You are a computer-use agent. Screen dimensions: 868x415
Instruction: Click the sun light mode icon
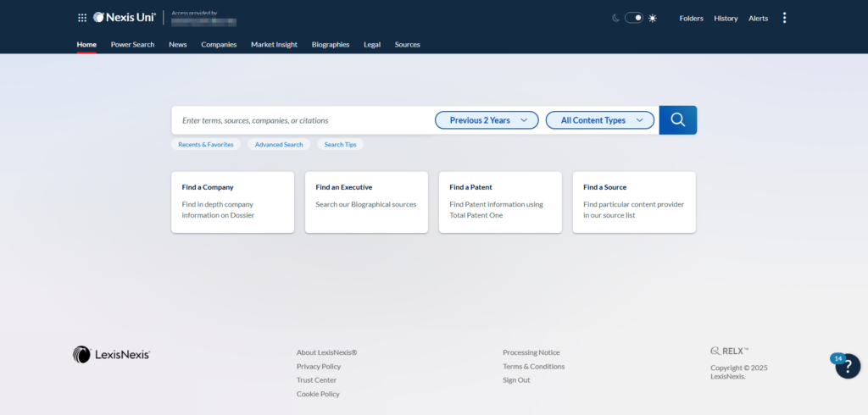click(x=653, y=18)
